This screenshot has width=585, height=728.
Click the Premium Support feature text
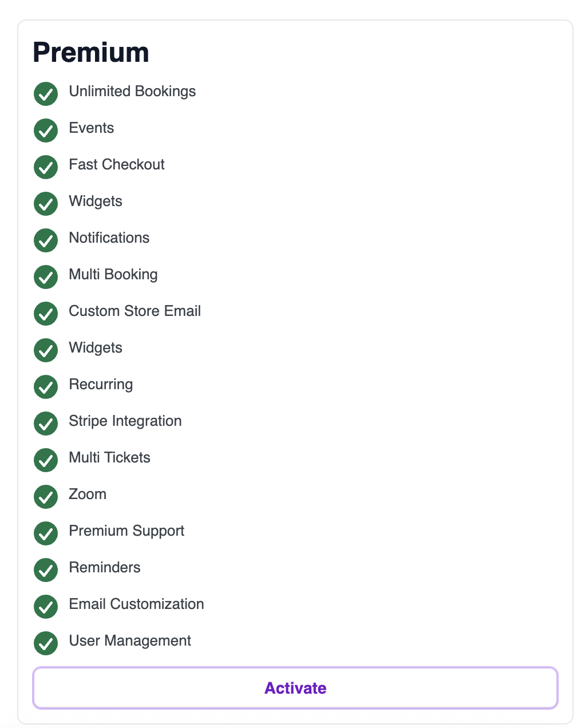[x=127, y=531]
